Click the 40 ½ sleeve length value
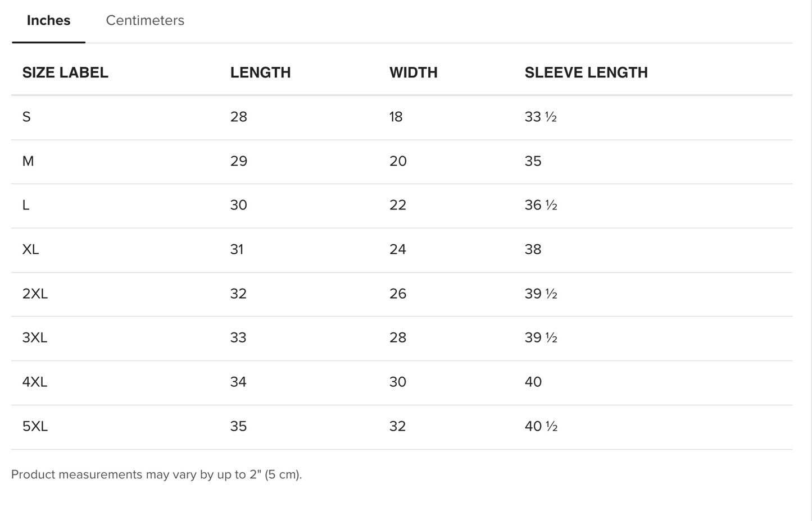Viewport: 812px width, 521px height. click(541, 426)
